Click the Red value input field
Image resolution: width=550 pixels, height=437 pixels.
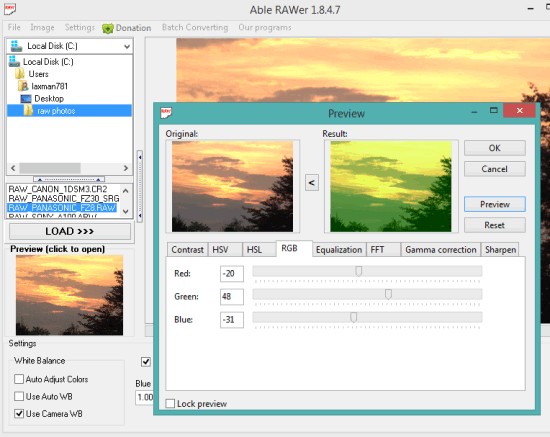point(232,274)
